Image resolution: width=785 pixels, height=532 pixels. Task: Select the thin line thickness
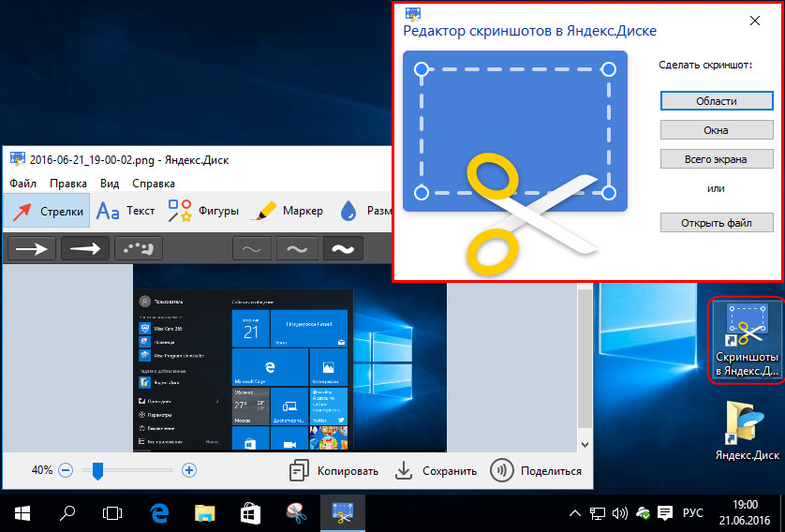[x=251, y=249]
